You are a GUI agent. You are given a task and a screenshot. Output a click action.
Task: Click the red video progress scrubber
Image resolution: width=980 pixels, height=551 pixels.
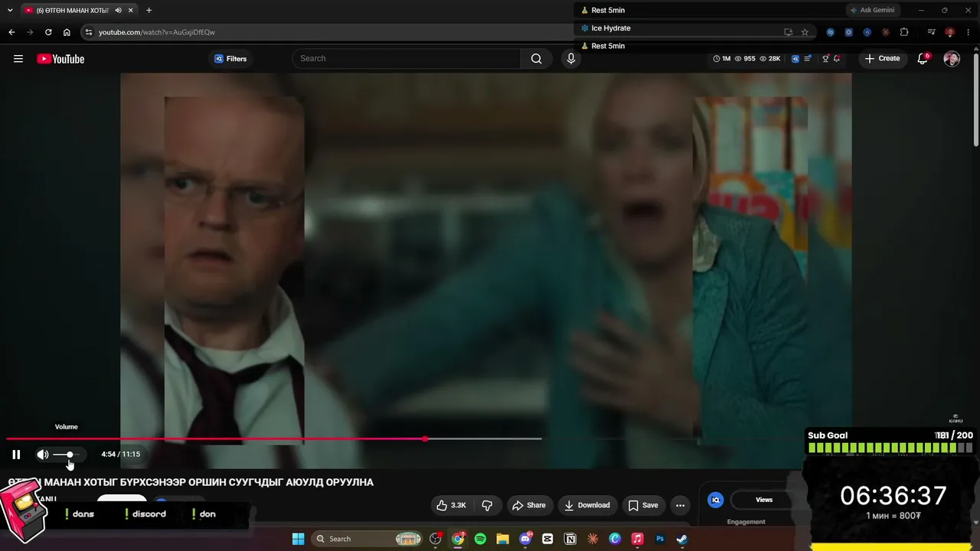(425, 439)
